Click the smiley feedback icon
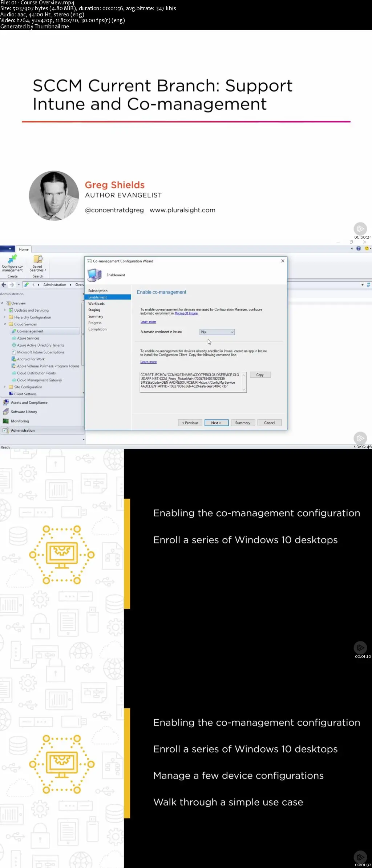The width and height of the screenshot is (372, 868). 367,248
